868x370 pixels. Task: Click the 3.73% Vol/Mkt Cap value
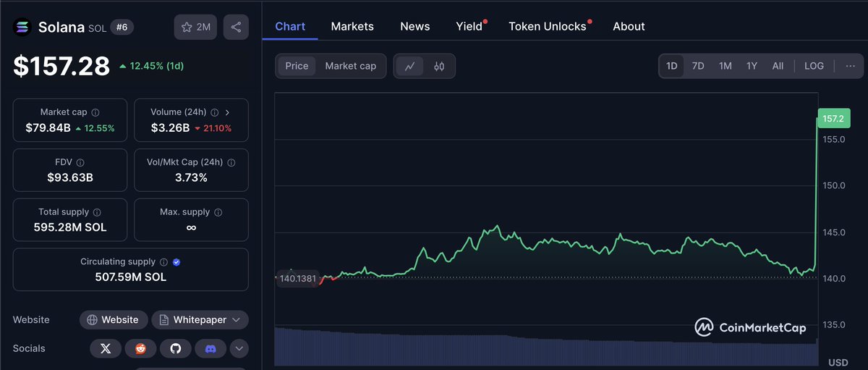pyautogui.click(x=191, y=177)
